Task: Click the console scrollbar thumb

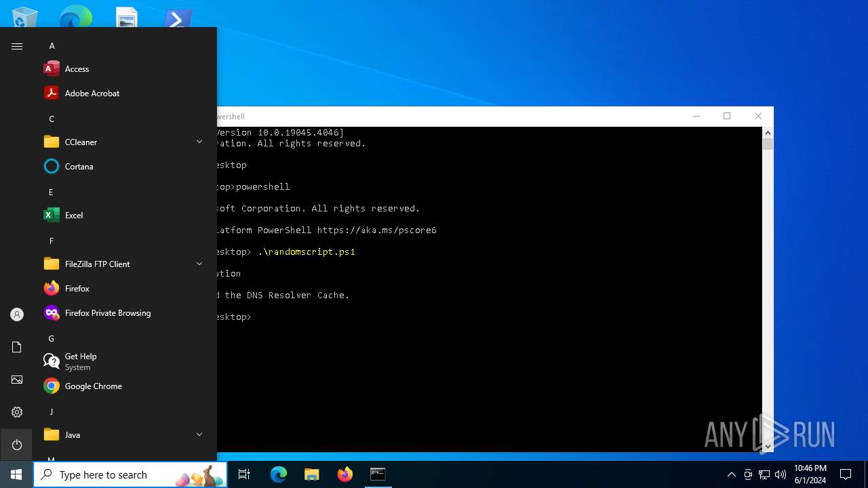Action: (x=768, y=144)
